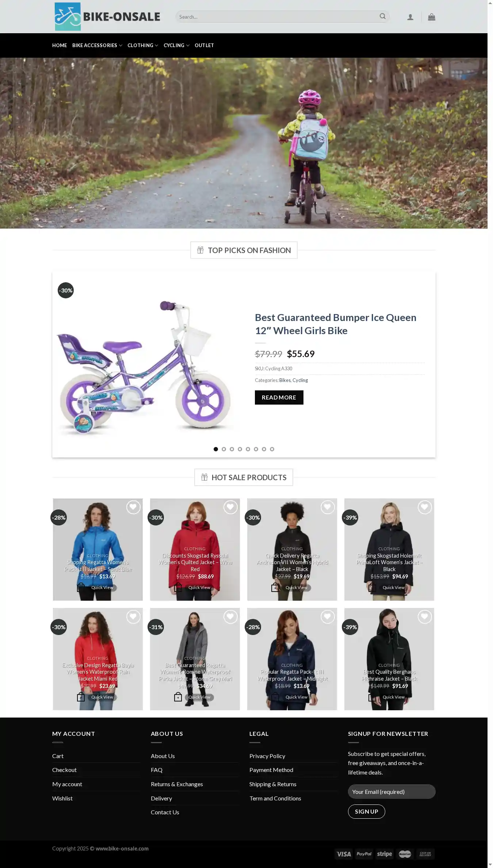Click the Bike-Onsale logo
Viewport: 493px width, 868px height.
pyautogui.click(x=107, y=16)
